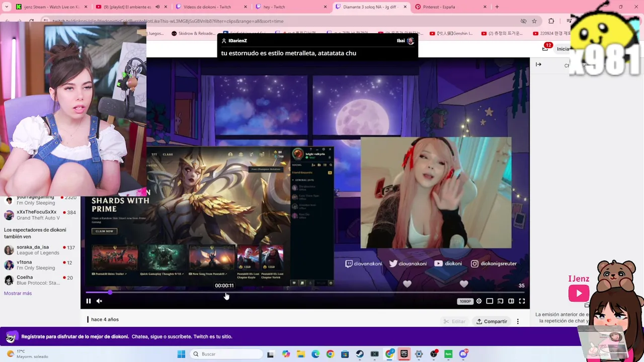Image resolution: width=644 pixels, height=362 pixels.
Task: Pause the Twitch clip playback
Action: [x=89, y=301]
